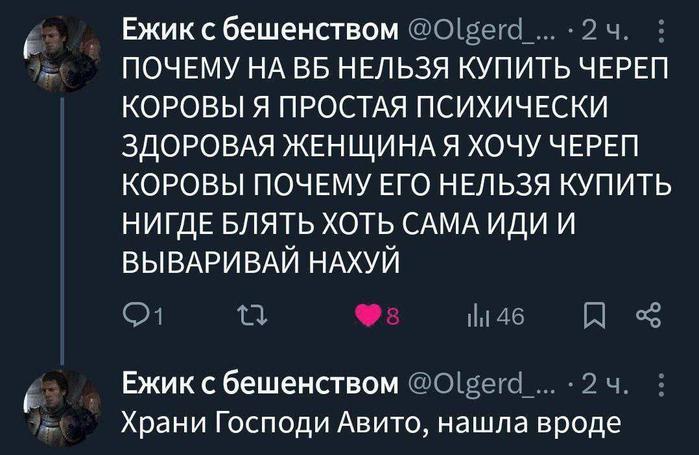Click the like count of 8
The image size is (699, 455).
point(392,320)
